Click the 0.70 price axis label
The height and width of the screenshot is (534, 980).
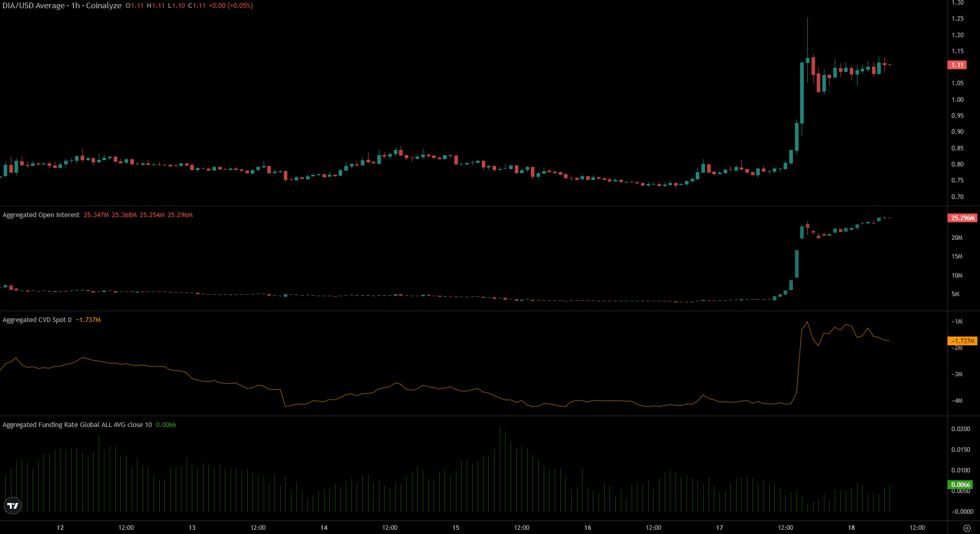pyautogui.click(x=957, y=197)
